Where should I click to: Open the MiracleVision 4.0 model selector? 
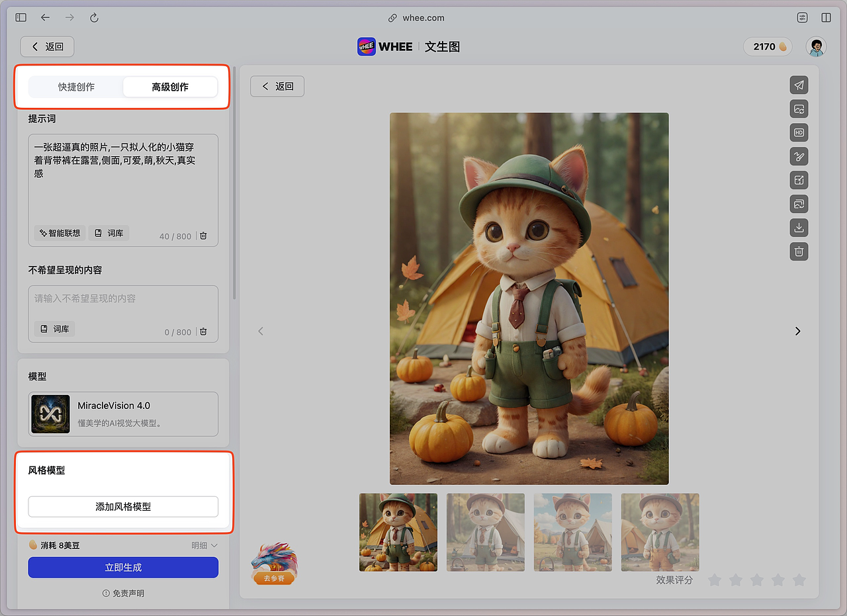point(123,414)
